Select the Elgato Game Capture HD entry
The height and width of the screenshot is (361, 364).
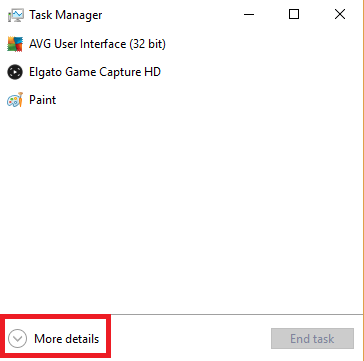coord(95,72)
